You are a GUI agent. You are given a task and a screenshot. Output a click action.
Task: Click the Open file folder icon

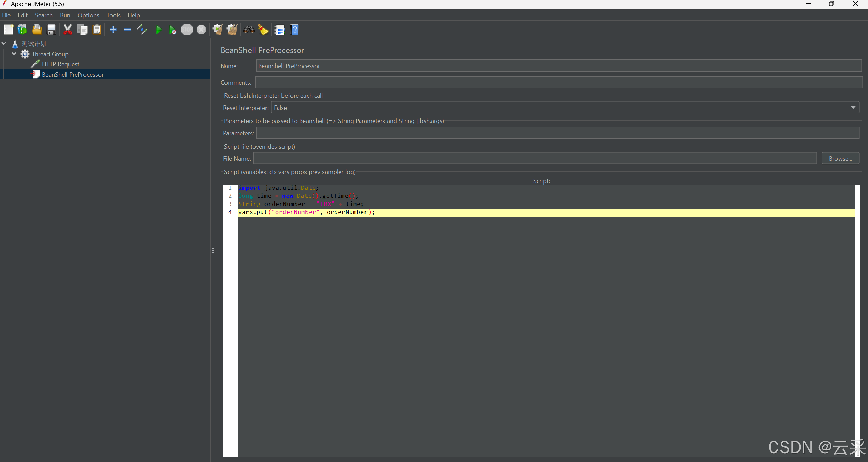(37, 30)
